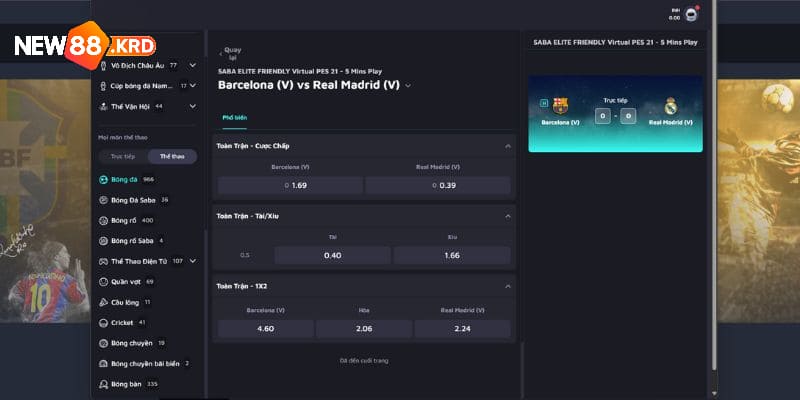Bet Real Madrid handicap at 0.39

click(438, 185)
